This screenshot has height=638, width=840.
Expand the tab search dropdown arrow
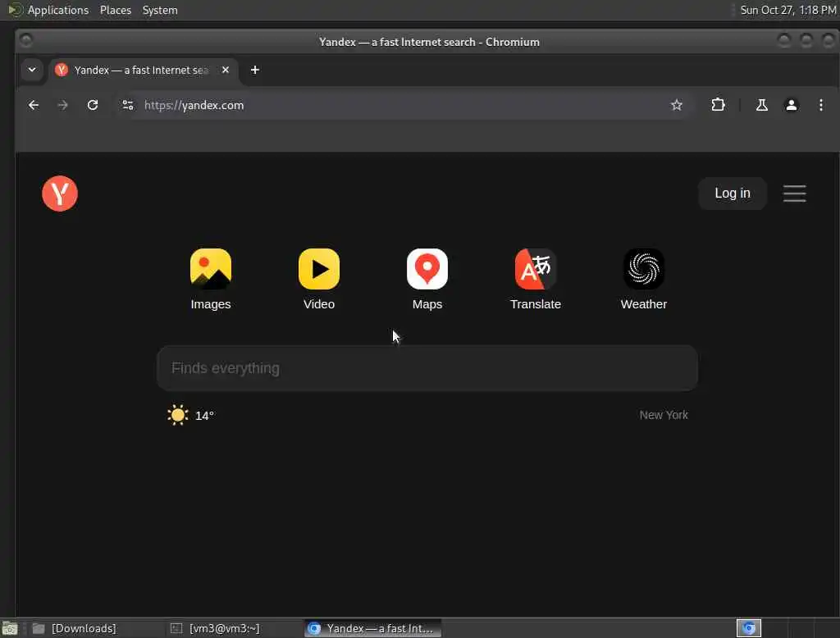[x=32, y=70]
